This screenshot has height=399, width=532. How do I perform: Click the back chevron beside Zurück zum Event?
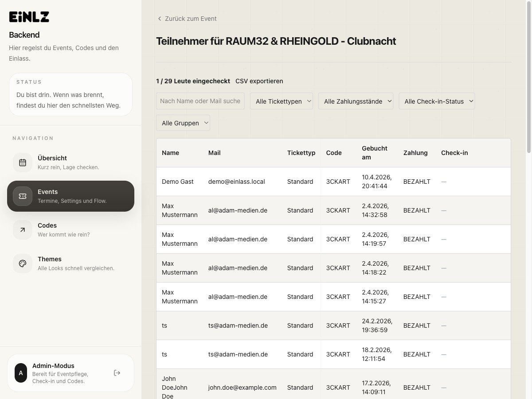click(x=159, y=19)
